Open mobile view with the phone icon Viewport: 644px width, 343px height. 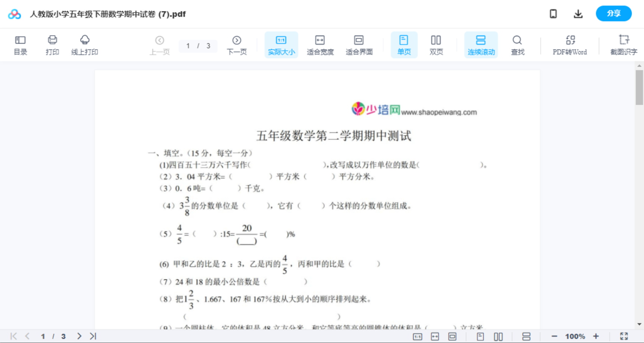553,13
